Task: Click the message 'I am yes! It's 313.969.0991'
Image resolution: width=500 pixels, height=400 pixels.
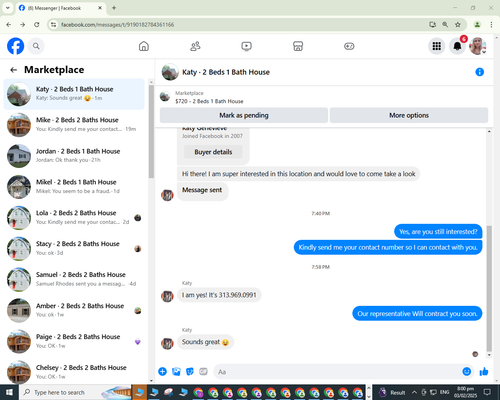Action: [219, 295]
